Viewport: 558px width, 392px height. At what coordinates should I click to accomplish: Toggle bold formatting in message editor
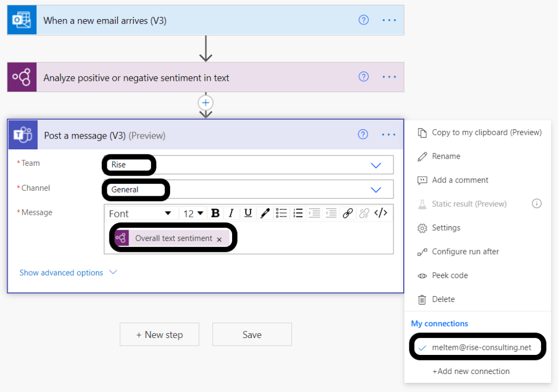[215, 213]
